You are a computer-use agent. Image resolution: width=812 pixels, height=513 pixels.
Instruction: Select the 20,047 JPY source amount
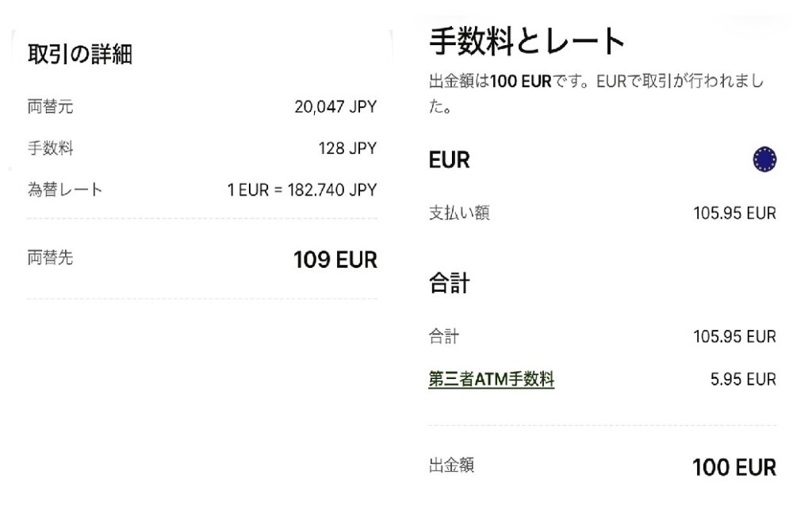(335, 107)
